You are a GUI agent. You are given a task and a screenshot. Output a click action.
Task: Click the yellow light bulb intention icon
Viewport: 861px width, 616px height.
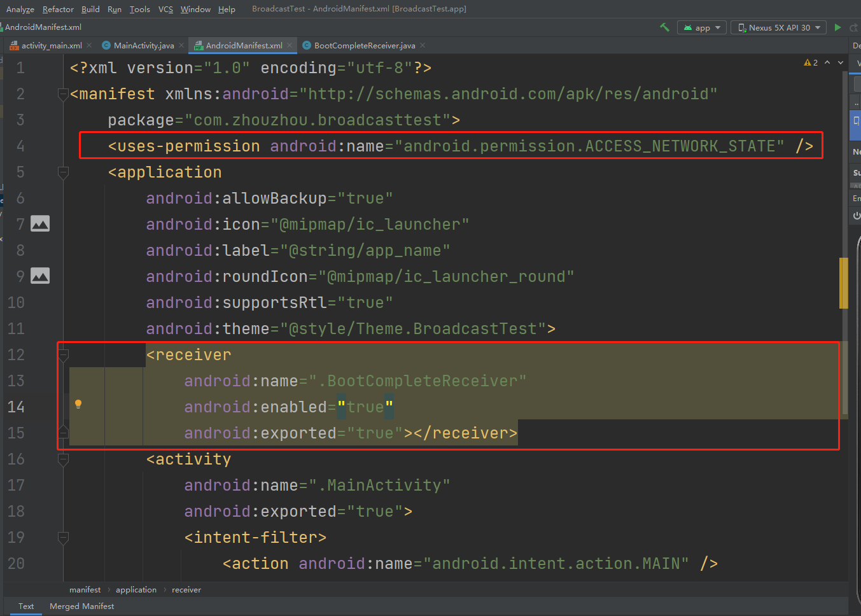(78, 404)
